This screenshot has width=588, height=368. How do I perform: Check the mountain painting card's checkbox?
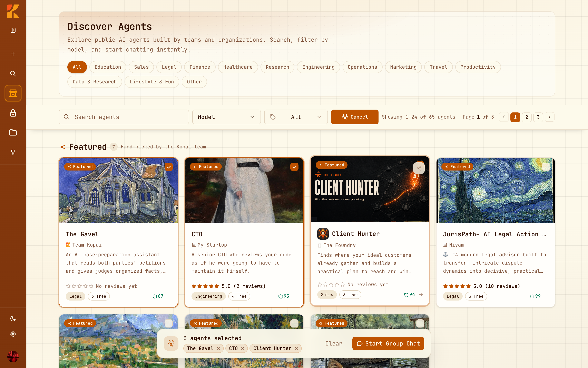(x=169, y=323)
